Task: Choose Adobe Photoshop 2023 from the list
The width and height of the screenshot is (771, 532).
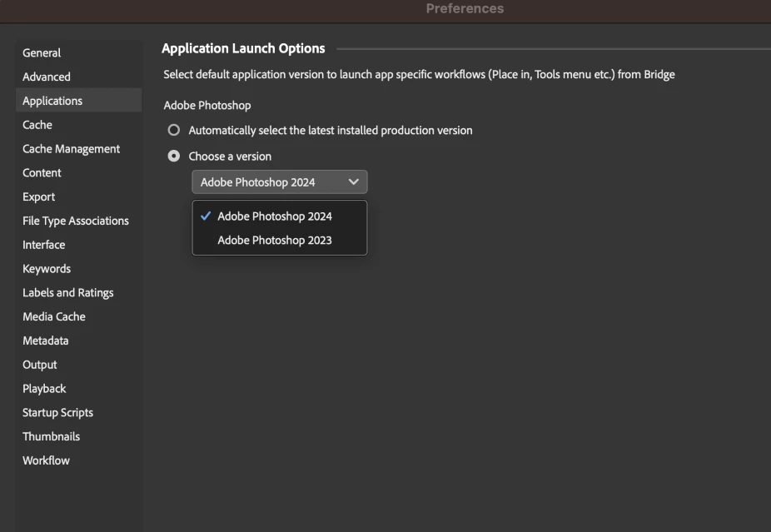Action: (x=279, y=240)
